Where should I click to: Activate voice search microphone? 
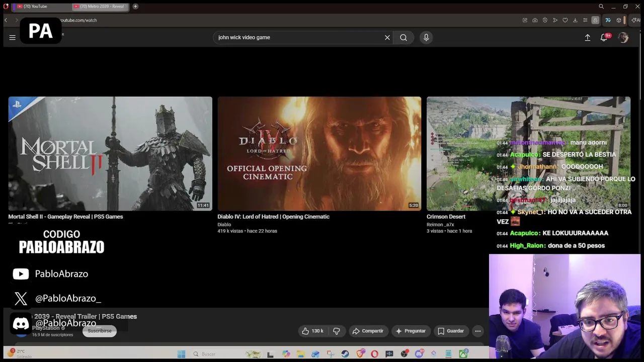[426, 37]
